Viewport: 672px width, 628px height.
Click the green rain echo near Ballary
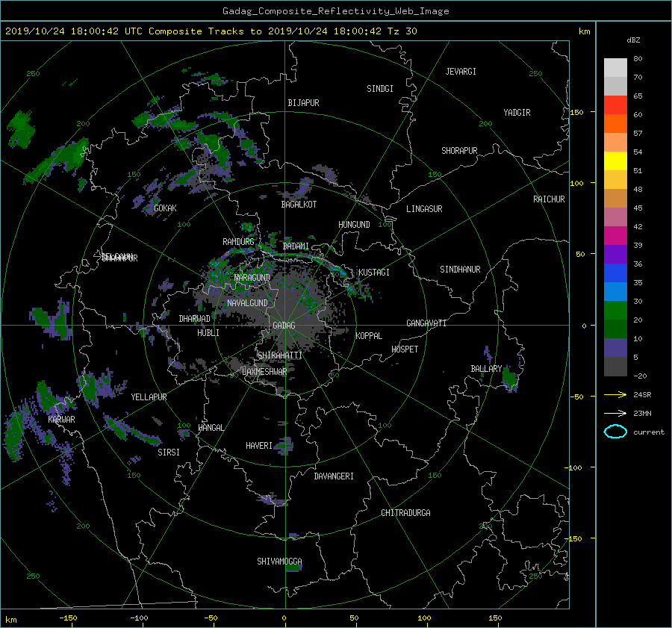pyautogui.click(x=509, y=378)
